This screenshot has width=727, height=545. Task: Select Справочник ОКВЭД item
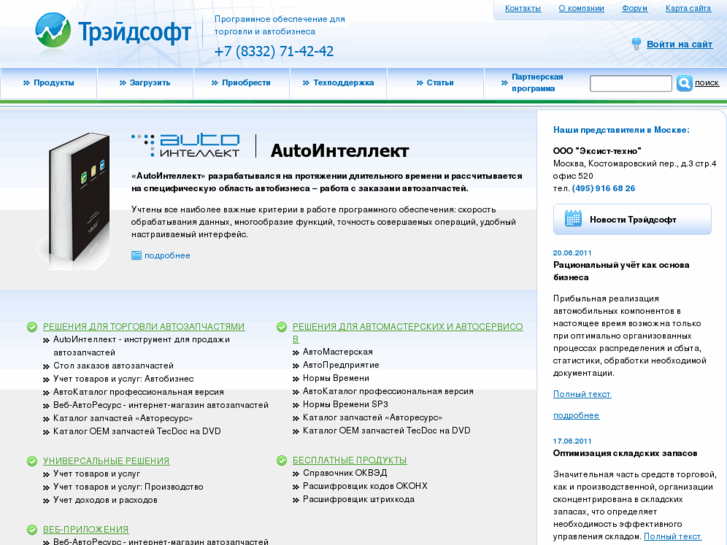(344, 473)
